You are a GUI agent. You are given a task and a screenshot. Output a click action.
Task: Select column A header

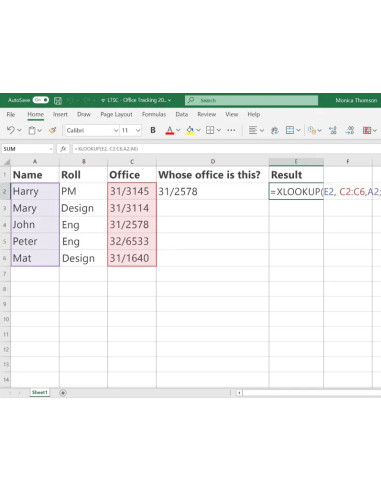pyautogui.click(x=35, y=162)
